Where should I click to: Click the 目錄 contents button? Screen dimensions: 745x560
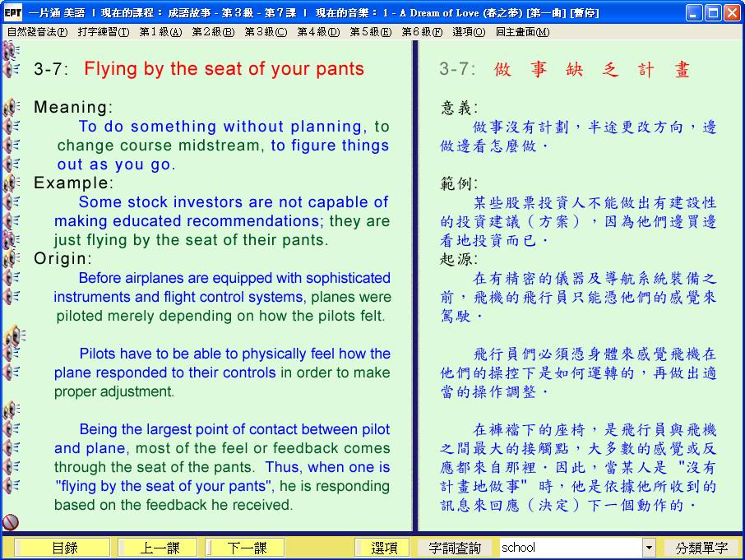point(65,548)
